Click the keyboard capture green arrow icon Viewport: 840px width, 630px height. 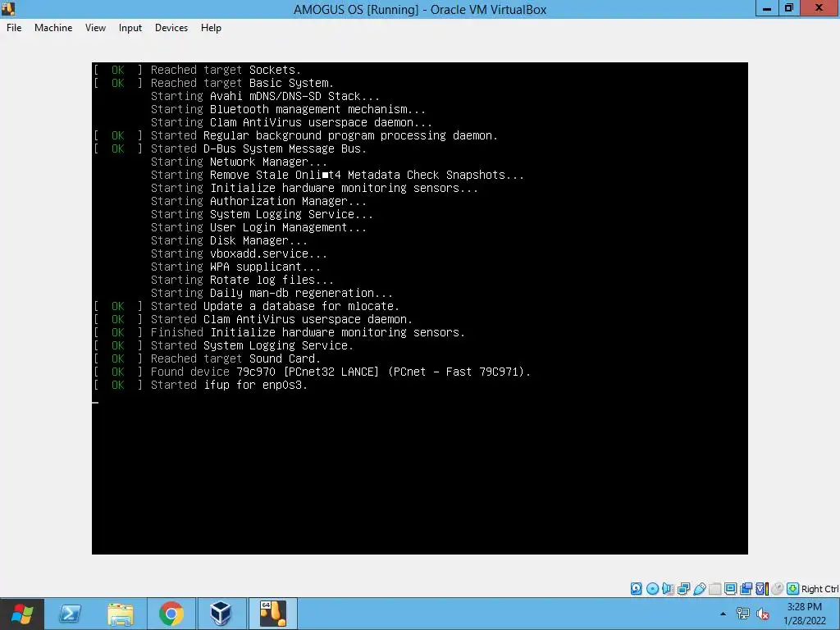click(793, 589)
